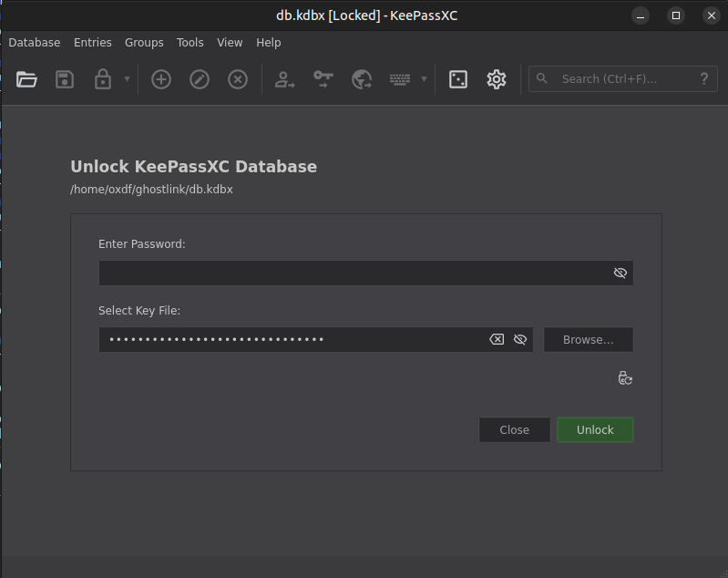This screenshot has height=578, width=728.
Task: Open the Entries menu
Action: [93, 43]
